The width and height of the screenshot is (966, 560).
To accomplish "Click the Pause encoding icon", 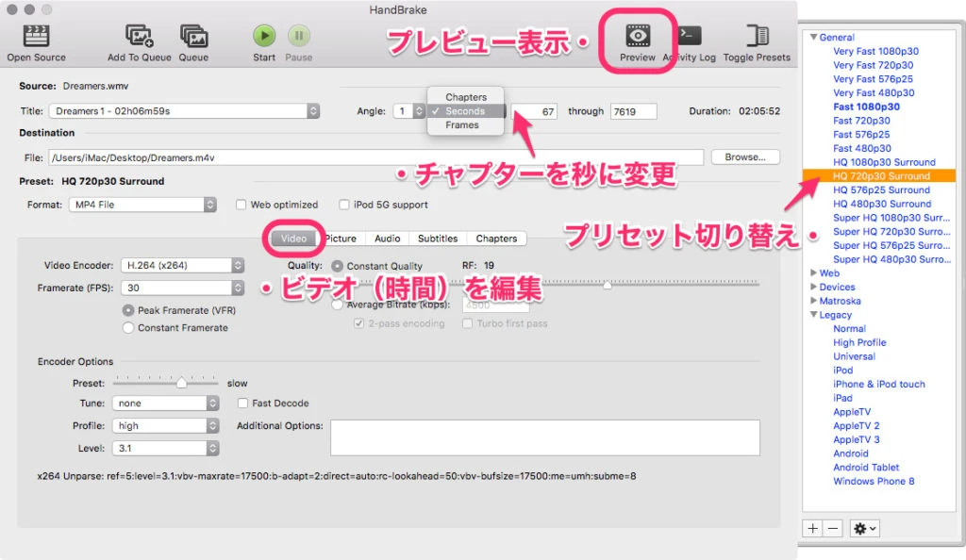I will tap(299, 36).
